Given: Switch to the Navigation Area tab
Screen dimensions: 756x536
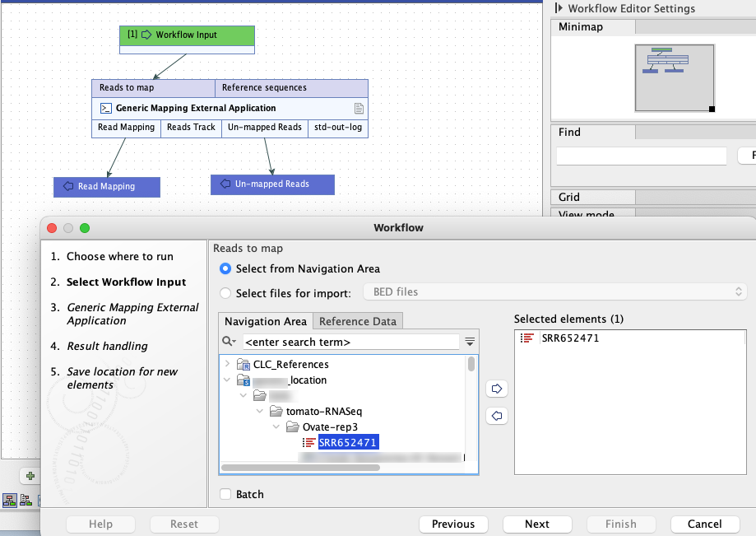Looking at the screenshot, I should pyautogui.click(x=265, y=321).
